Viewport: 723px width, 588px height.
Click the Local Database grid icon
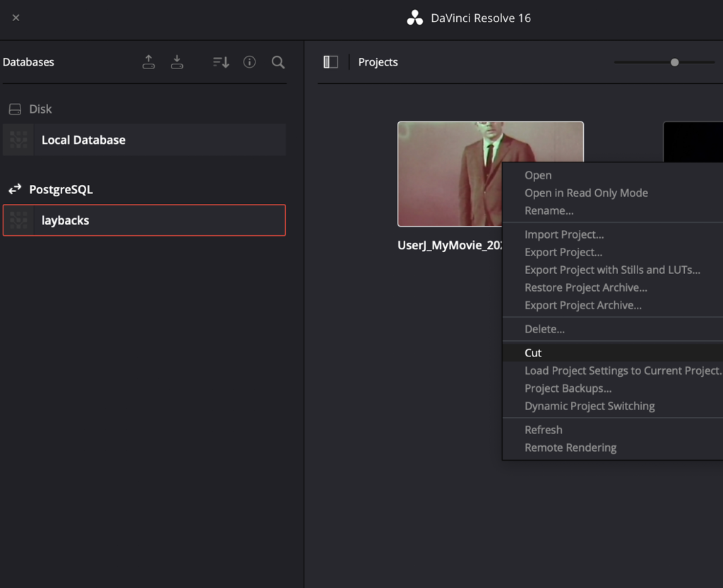[18, 140]
